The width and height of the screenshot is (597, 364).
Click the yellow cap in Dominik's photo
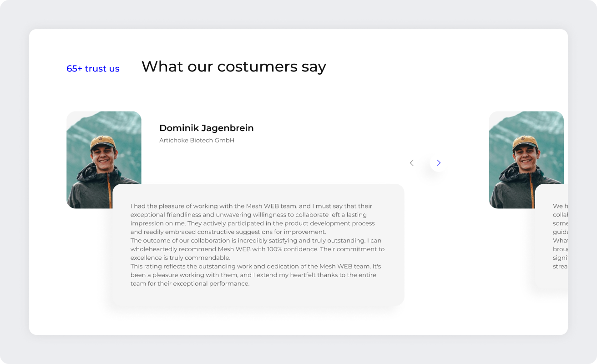[102, 141]
